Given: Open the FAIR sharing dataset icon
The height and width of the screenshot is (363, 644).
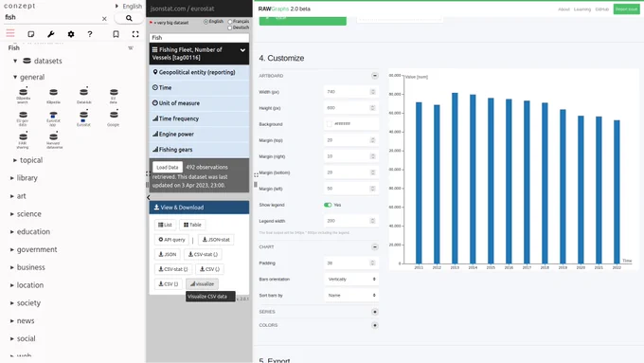Looking at the screenshot, I should pos(23,140).
